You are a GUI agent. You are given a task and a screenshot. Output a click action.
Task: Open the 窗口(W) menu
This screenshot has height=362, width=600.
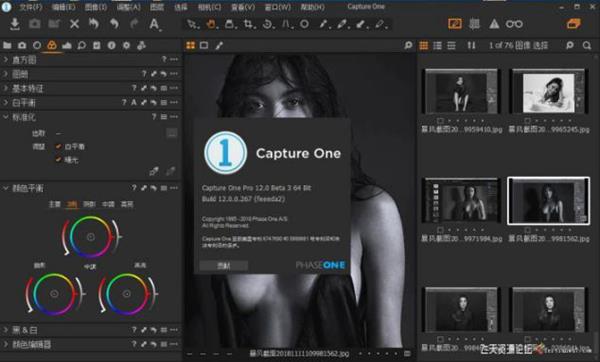pos(277,7)
